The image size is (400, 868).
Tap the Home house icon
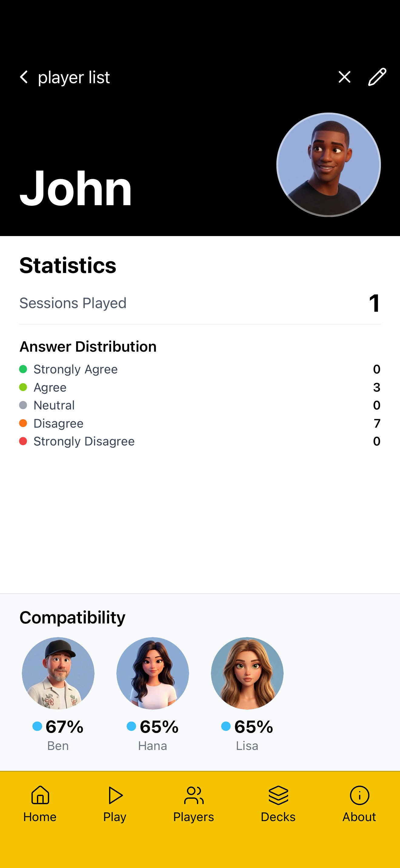point(40,795)
